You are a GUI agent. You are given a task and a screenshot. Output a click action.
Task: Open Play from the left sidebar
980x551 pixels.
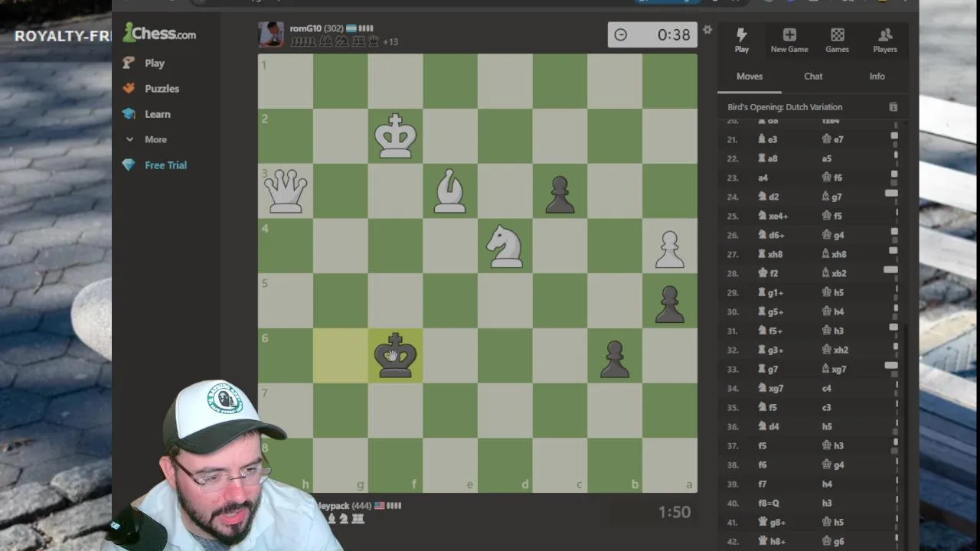point(155,64)
